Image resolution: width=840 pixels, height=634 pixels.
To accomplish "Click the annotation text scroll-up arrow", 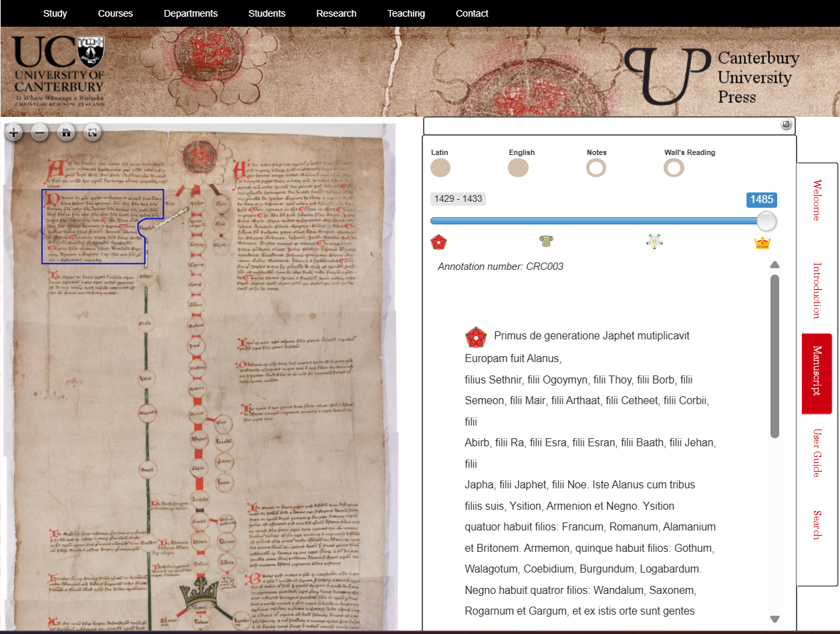I will click(x=775, y=265).
